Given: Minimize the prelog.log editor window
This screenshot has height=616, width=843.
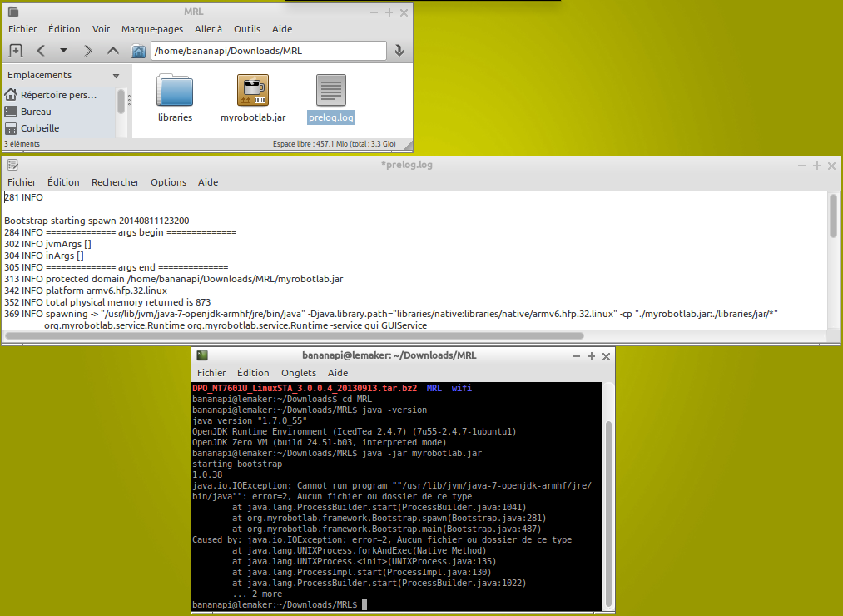Looking at the screenshot, I should [x=801, y=166].
